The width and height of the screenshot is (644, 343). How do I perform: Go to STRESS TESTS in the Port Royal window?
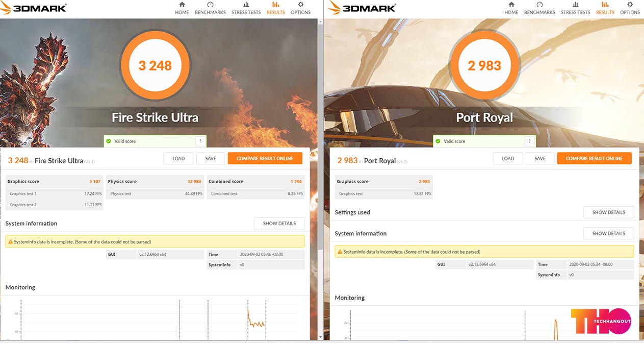click(576, 8)
